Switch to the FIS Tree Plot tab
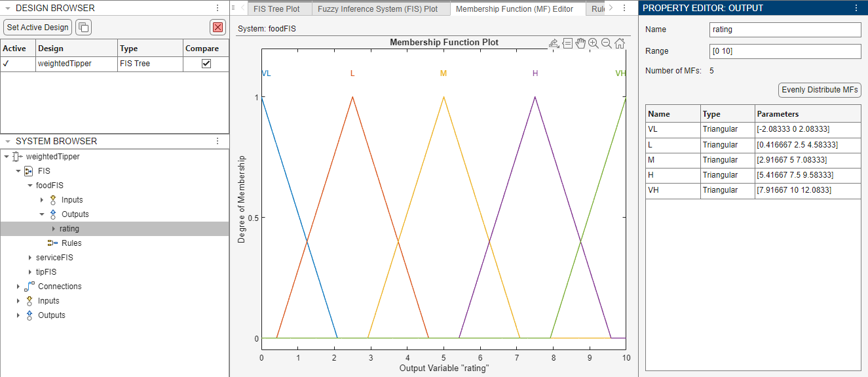 tap(276, 9)
